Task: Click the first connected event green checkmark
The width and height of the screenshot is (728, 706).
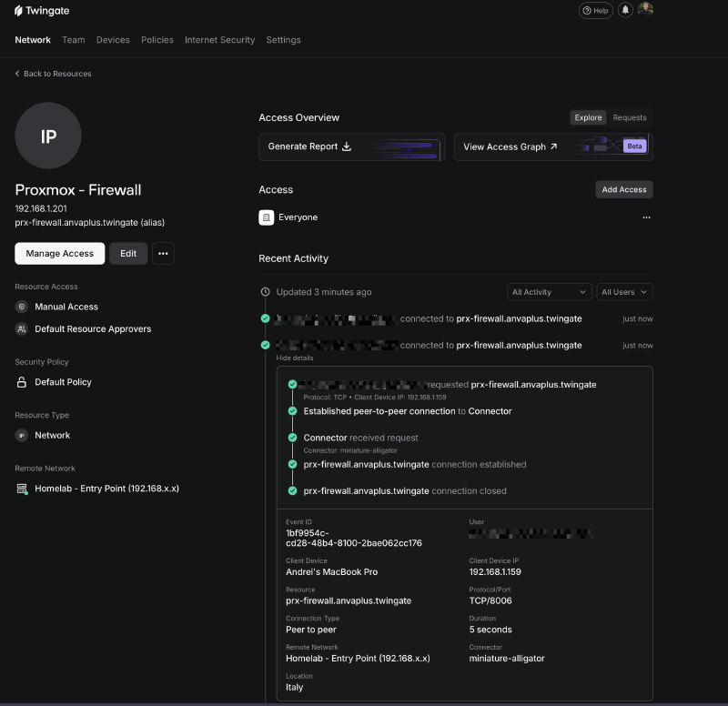Action: [265, 318]
